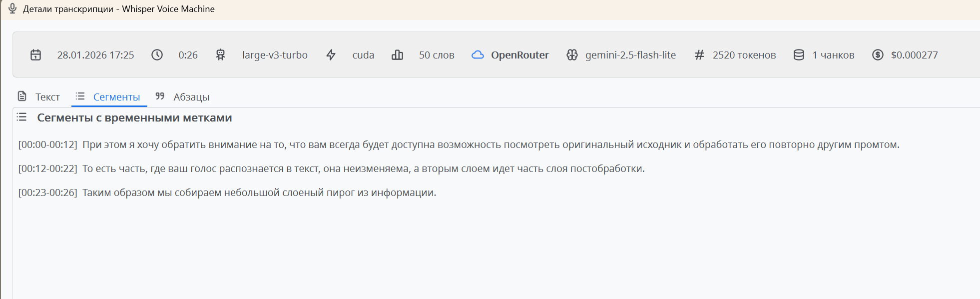This screenshot has height=299, width=980.
Task: Click the microphone icon in title bar
Action: coord(12,8)
